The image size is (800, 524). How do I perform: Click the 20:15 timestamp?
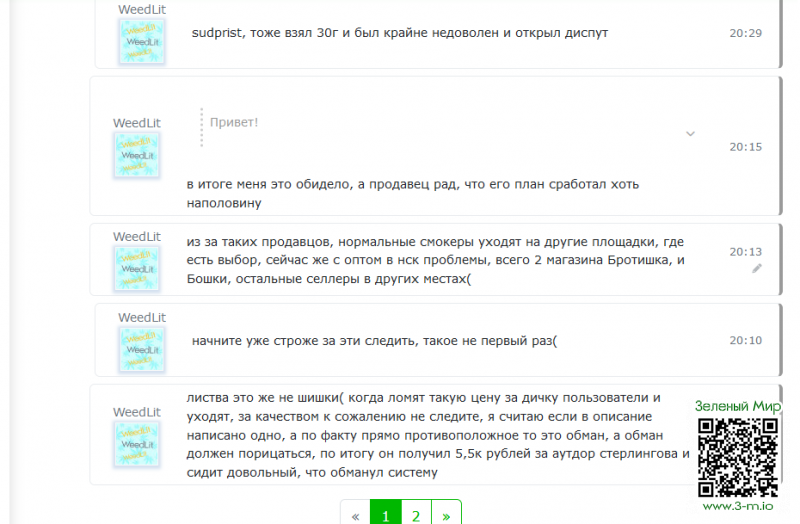coord(745,146)
